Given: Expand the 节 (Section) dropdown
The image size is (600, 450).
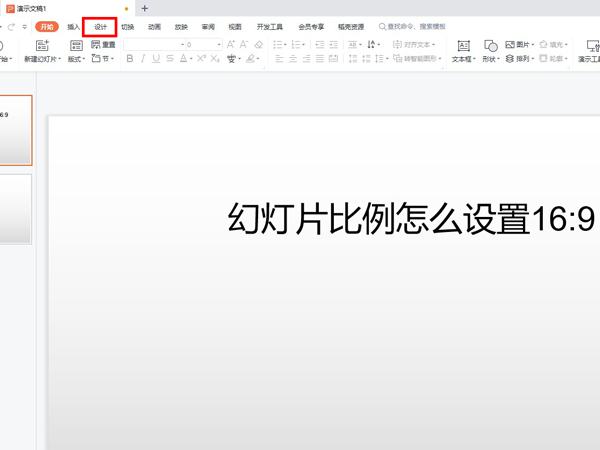Looking at the screenshot, I should [x=102, y=59].
